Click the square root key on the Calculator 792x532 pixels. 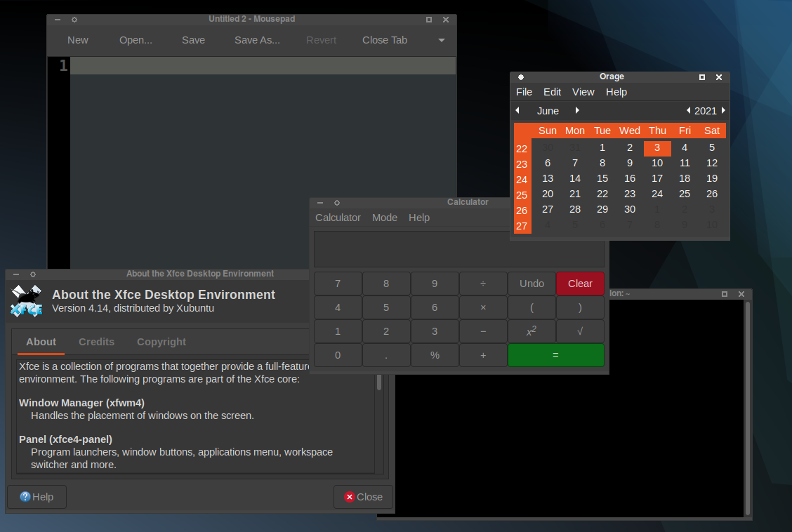(x=580, y=331)
